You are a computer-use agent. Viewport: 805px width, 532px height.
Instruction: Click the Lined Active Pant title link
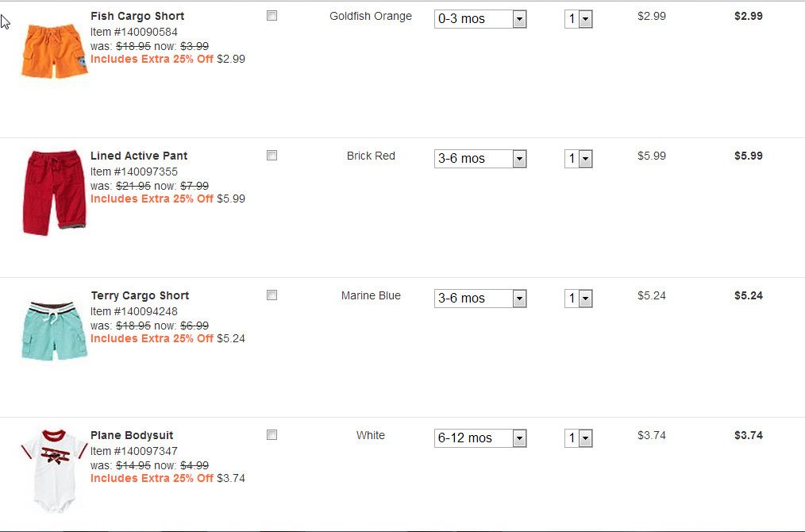pyautogui.click(x=139, y=156)
